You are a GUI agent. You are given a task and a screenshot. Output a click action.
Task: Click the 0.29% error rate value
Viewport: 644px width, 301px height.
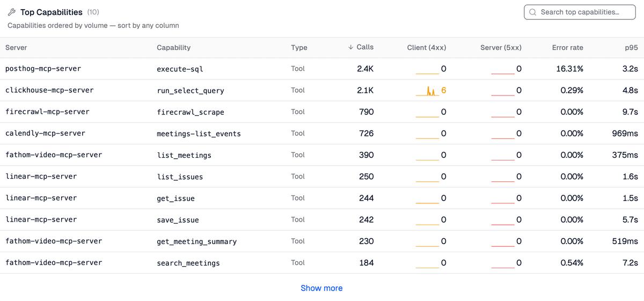572,90
